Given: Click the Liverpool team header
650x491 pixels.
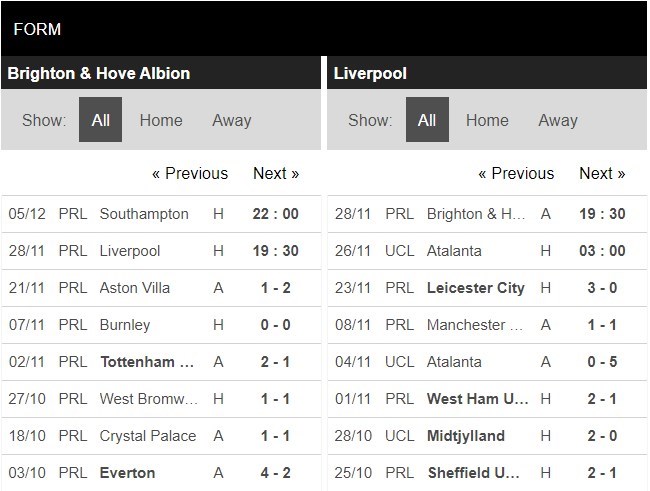Looking at the screenshot, I should coord(370,73).
